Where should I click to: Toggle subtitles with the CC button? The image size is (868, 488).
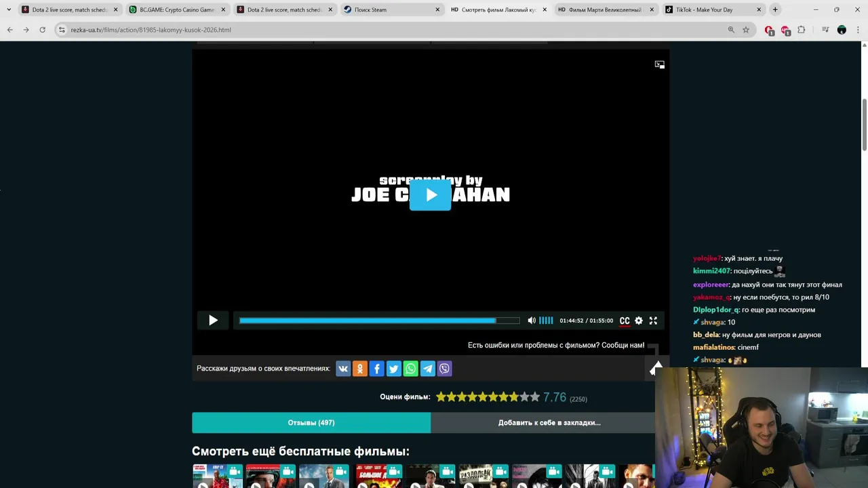point(625,321)
